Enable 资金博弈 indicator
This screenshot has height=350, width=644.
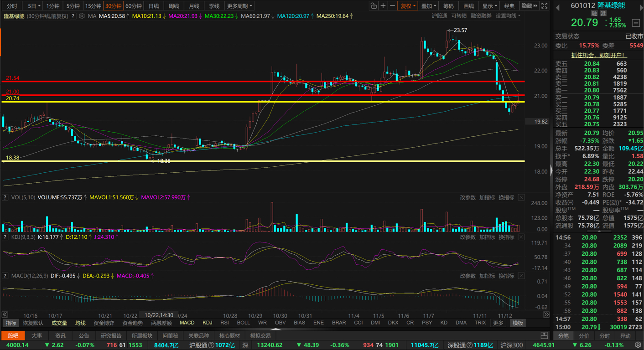click(104, 323)
